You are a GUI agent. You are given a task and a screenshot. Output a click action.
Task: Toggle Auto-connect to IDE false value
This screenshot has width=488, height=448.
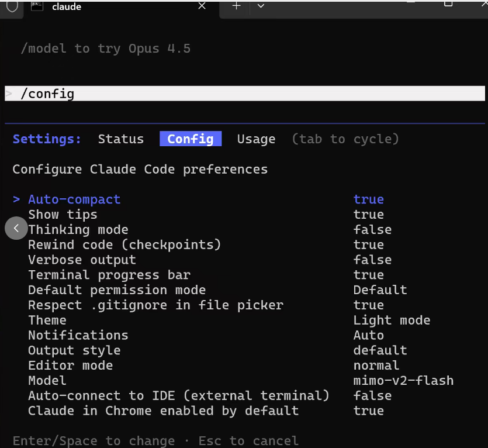coord(372,396)
